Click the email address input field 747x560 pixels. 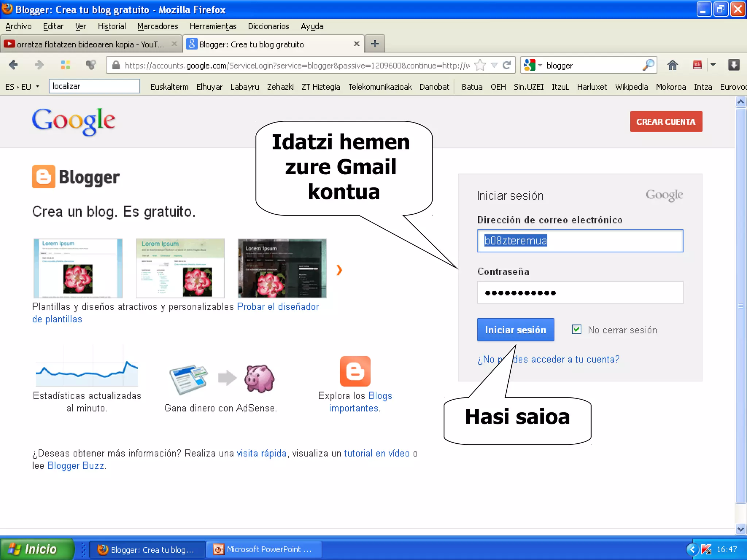tap(580, 241)
